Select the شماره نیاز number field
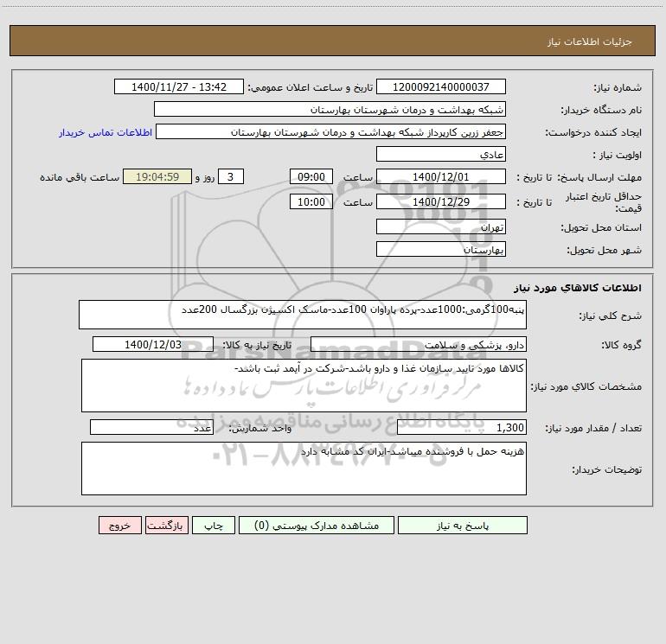This screenshot has width=666, height=644. [x=441, y=87]
